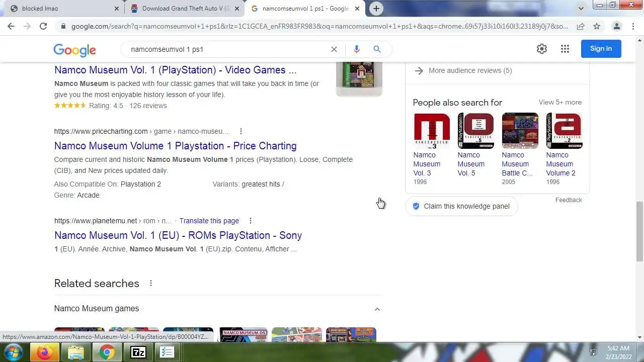Viewport: 644px width, 362px height.
Task: Open 7-Zip from the taskbar
Action: tap(138, 352)
